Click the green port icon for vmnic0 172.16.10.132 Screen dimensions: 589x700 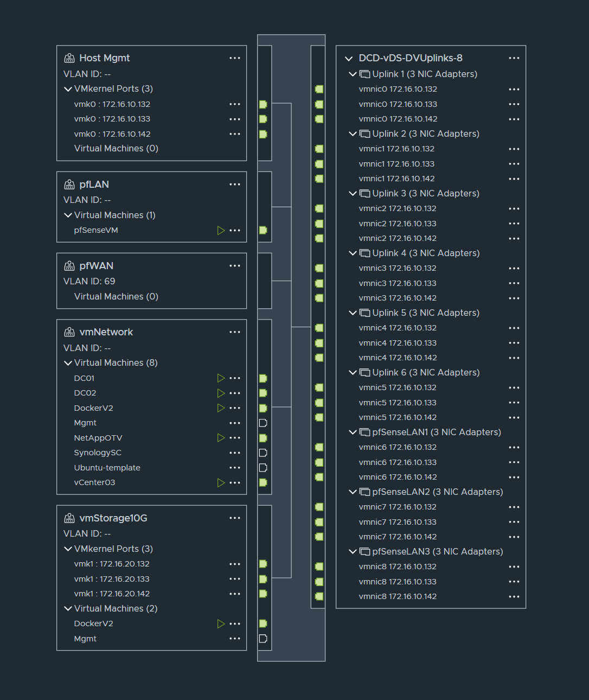(x=319, y=88)
